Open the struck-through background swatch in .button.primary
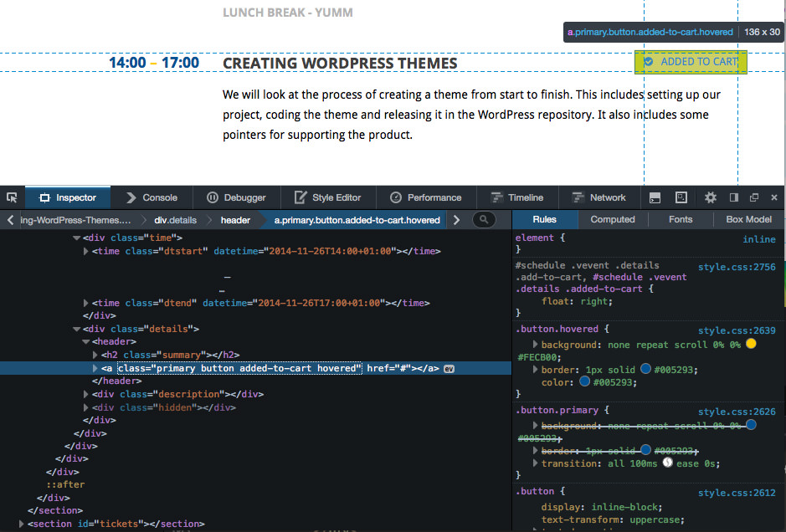 click(751, 425)
